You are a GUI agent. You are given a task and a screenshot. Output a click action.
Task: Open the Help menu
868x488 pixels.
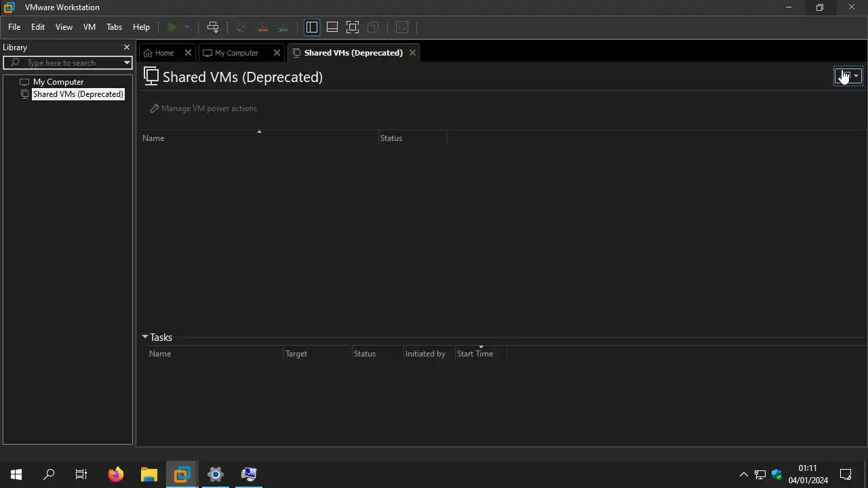click(141, 27)
